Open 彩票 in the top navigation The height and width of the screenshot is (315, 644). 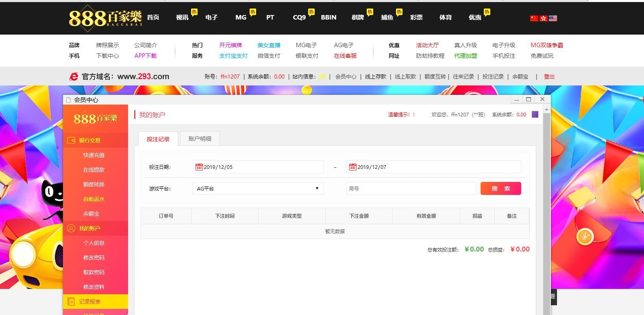416,17
